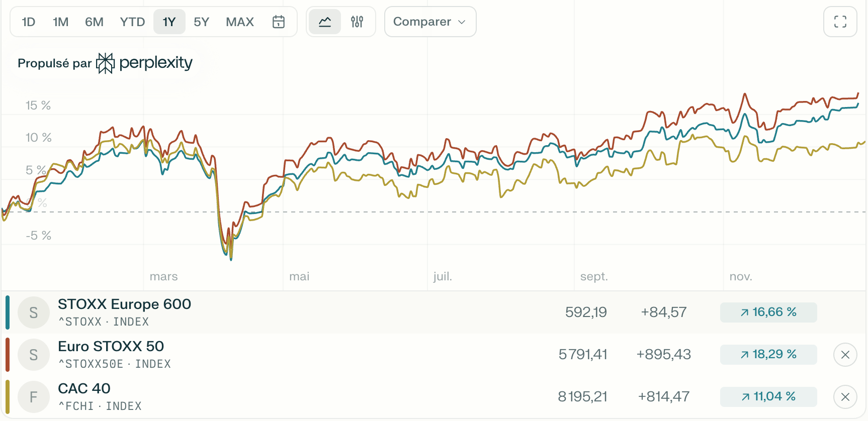Open the custom date calendar picker
The width and height of the screenshot is (868, 421).
pos(279,22)
